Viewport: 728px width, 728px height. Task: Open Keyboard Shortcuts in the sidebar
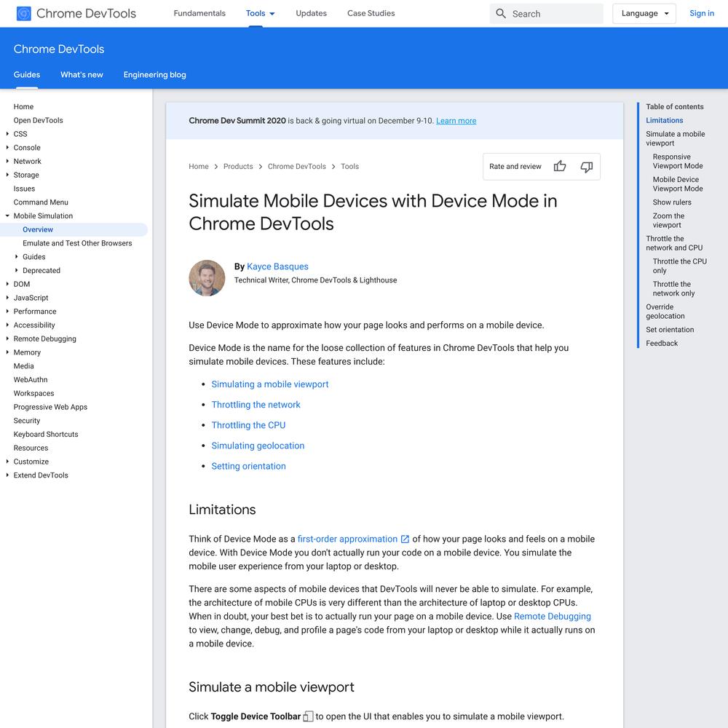click(x=45, y=434)
